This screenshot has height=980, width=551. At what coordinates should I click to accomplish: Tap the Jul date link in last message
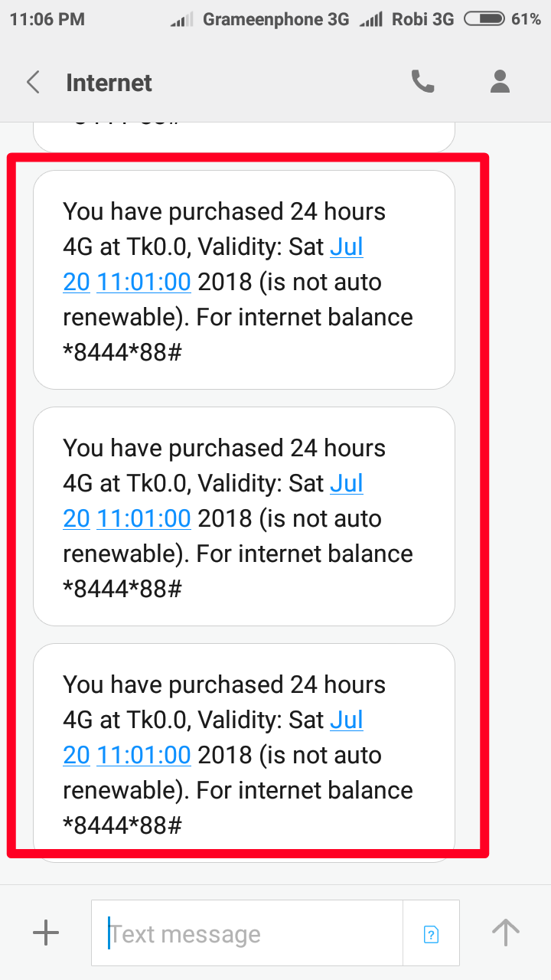click(346, 720)
